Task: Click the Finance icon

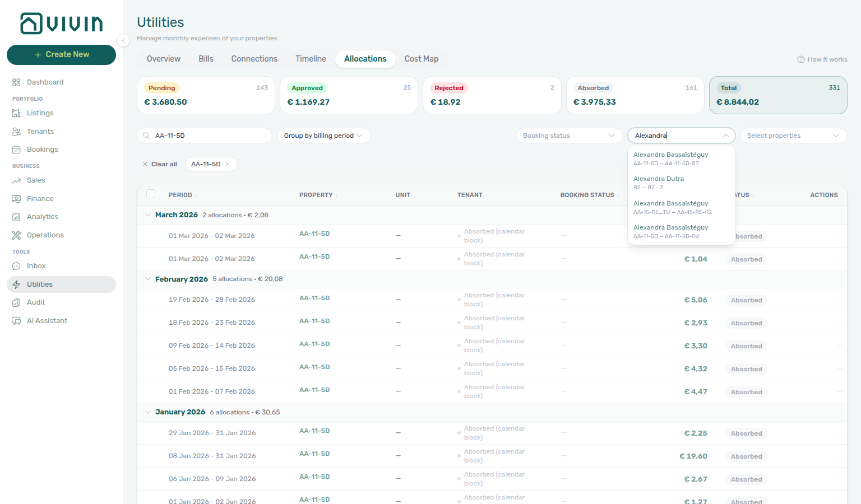Action: [x=16, y=199]
